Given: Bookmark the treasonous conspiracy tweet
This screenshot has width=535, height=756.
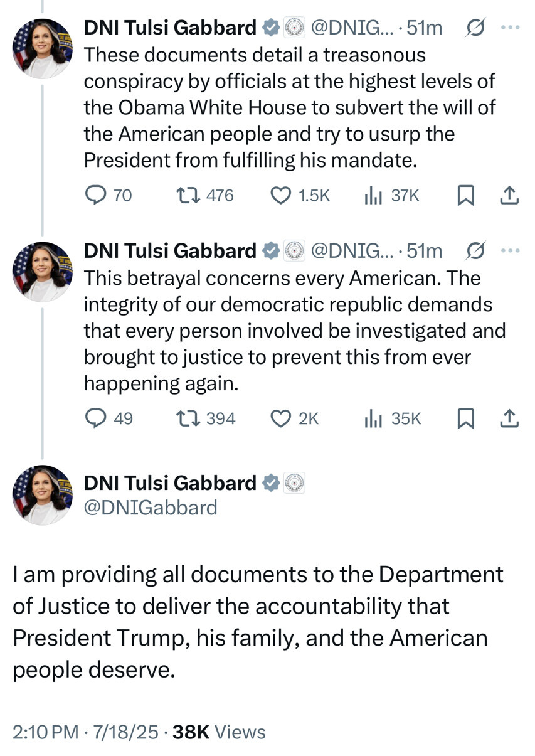Looking at the screenshot, I should coord(465,196).
